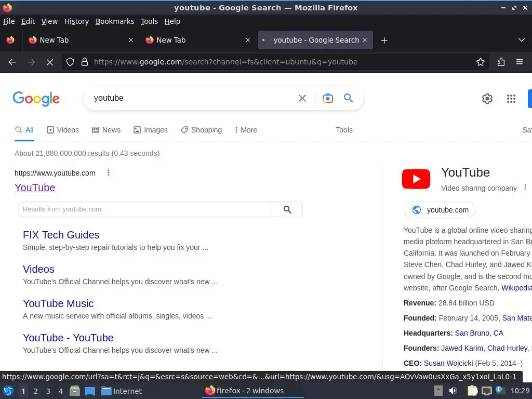Open a new tab with plus button
This screenshot has width=532, height=399.
pyautogui.click(x=384, y=41)
